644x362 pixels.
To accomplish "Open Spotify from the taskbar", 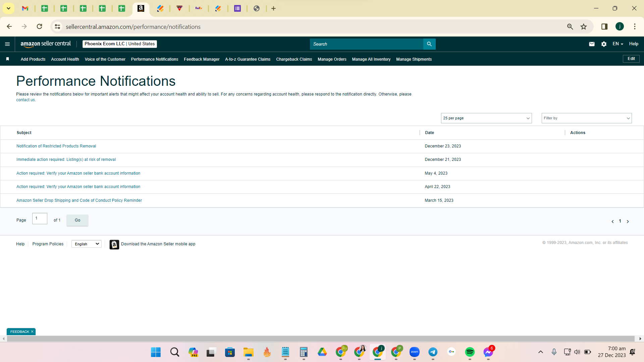I will [x=470, y=352].
